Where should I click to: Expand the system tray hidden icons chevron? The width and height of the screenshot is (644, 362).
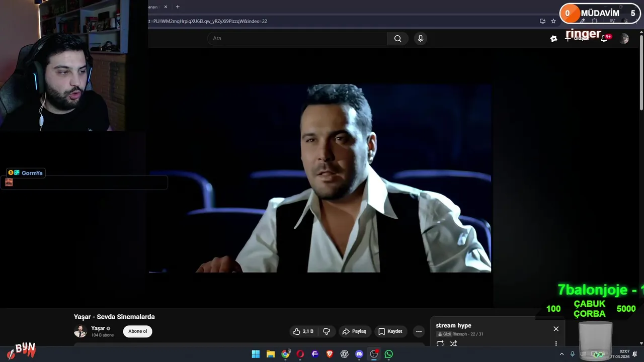pos(562,354)
